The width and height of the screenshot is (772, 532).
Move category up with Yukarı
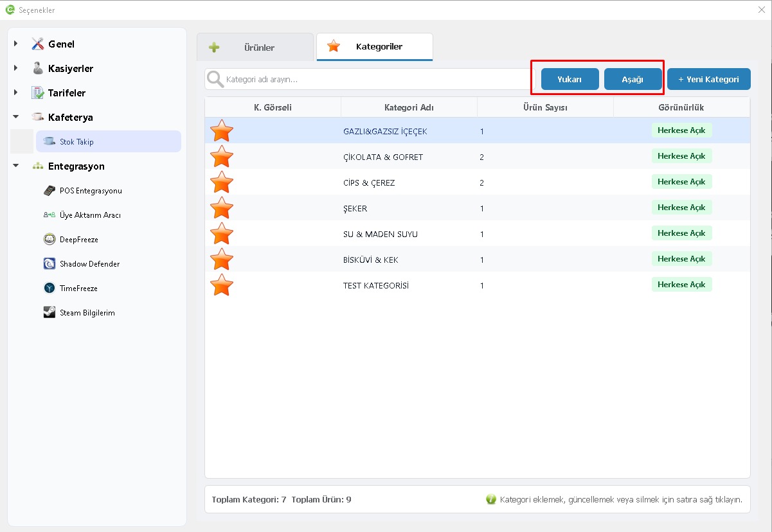[570, 79]
